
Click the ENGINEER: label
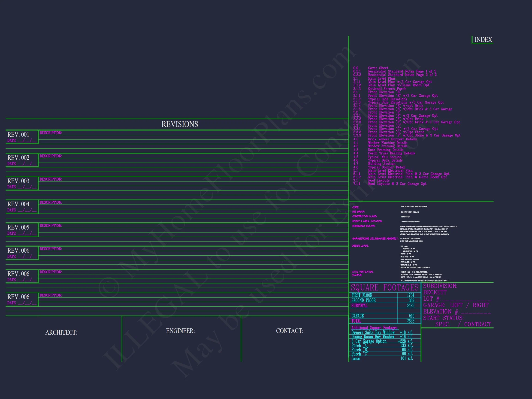pyautogui.click(x=180, y=331)
